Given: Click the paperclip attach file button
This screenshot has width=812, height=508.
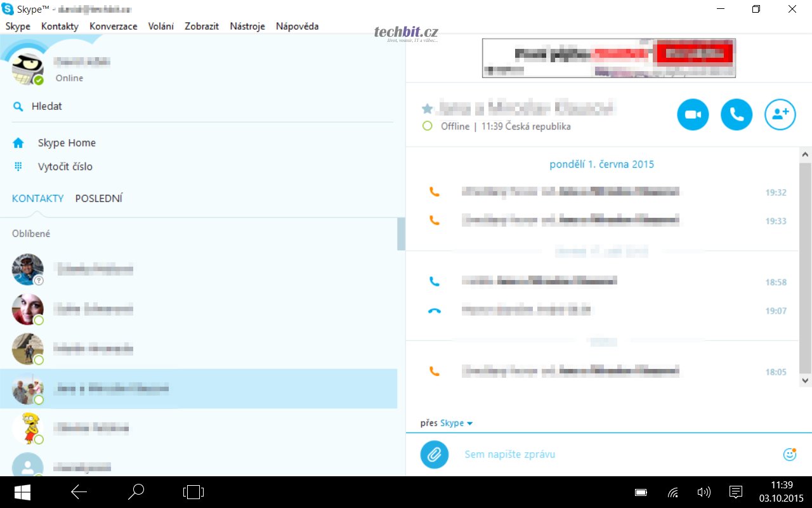Looking at the screenshot, I should pos(434,455).
